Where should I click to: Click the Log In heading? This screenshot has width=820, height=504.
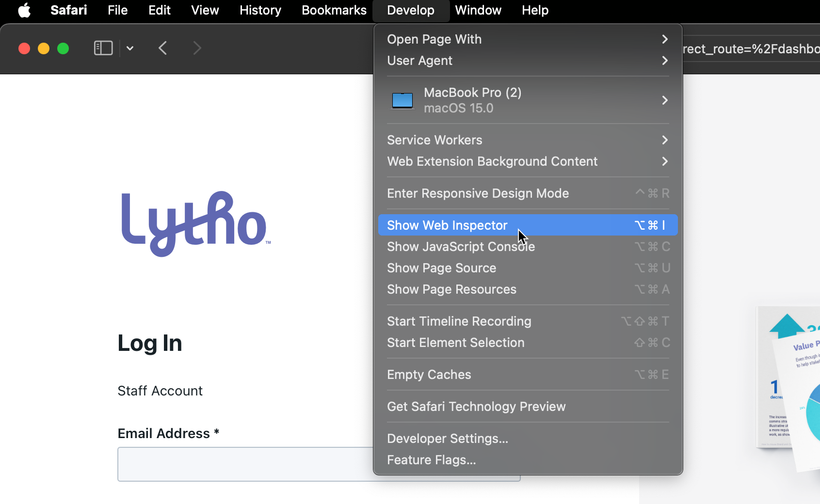(x=150, y=343)
